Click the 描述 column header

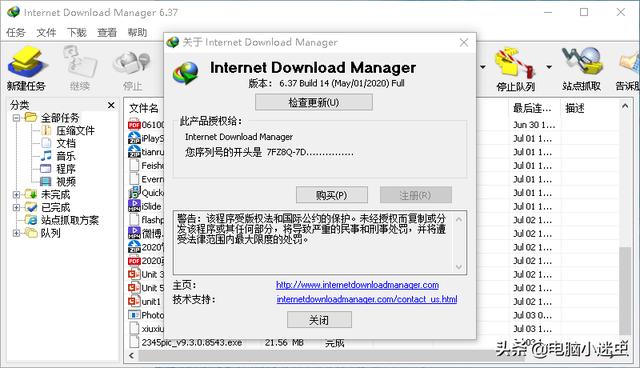click(x=575, y=108)
